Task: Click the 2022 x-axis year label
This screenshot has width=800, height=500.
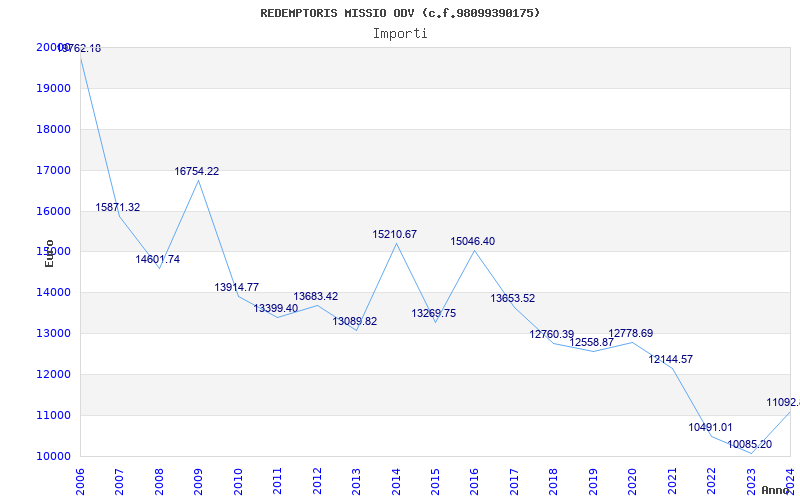Action: point(712,482)
